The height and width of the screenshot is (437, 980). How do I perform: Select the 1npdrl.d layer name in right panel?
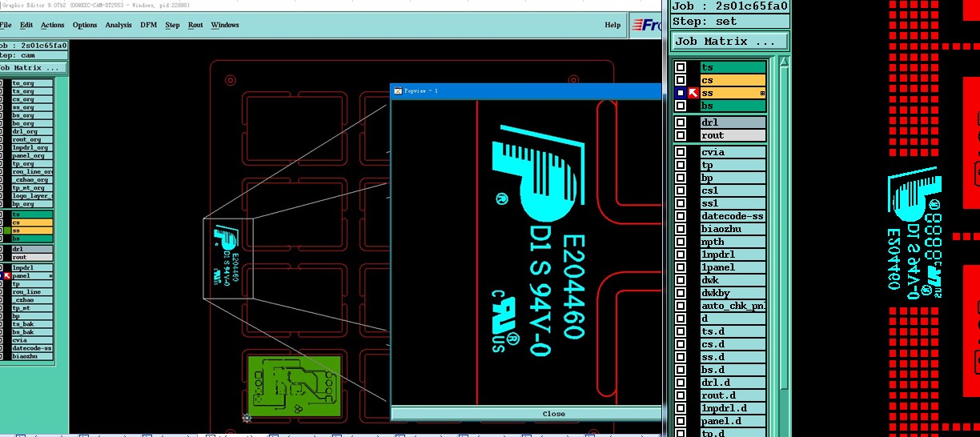[x=733, y=408]
